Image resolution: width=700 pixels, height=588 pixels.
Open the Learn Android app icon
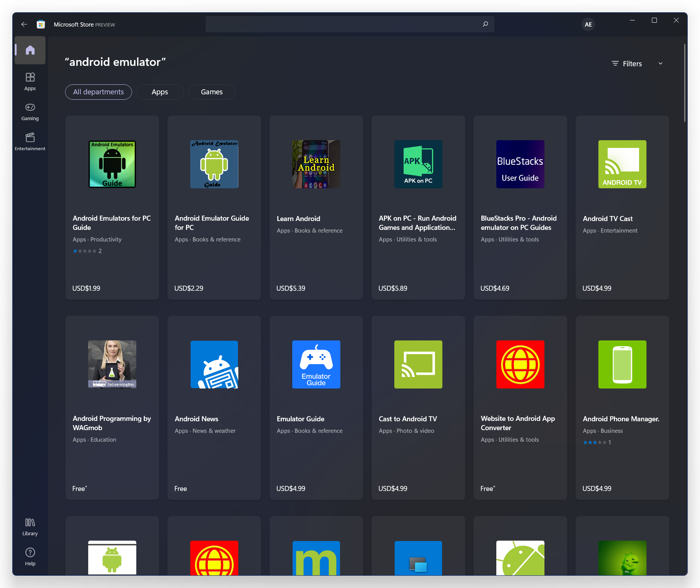(316, 164)
